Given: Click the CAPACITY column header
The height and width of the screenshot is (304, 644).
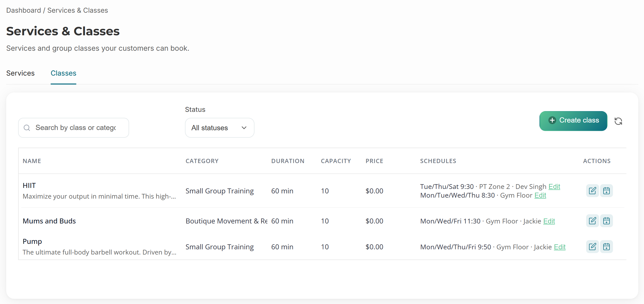Looking at the screenshot, I should tap(336, 161).
